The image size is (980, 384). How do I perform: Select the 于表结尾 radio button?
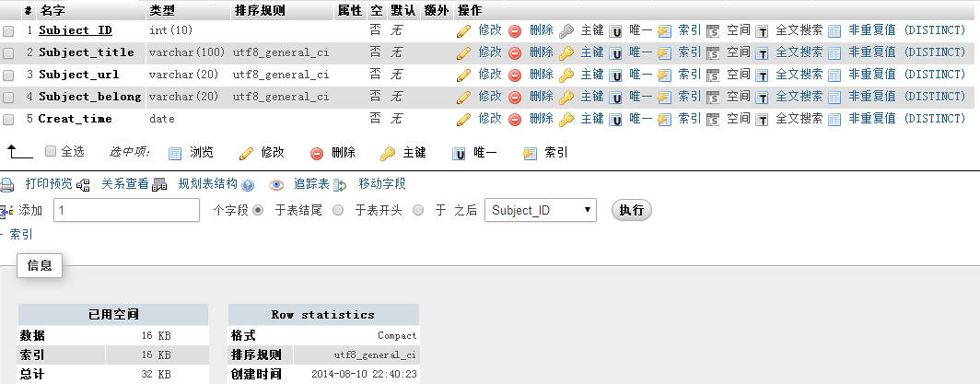click(258, 211)
